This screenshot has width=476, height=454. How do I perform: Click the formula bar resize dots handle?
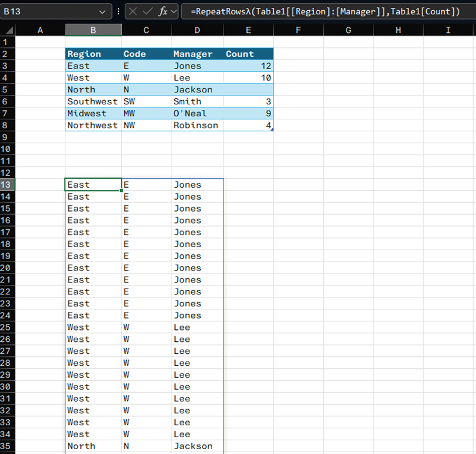118,11
